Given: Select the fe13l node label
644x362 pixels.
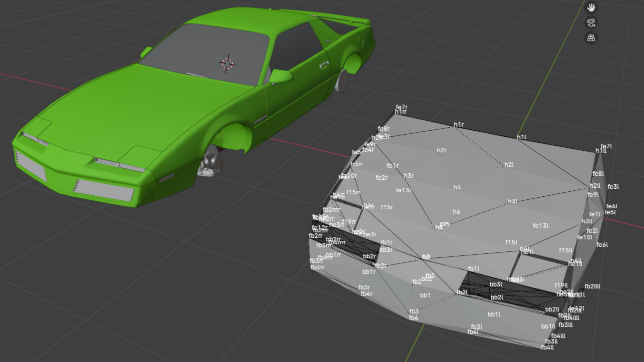Looking at the screenshot, I should coord(540,226).
